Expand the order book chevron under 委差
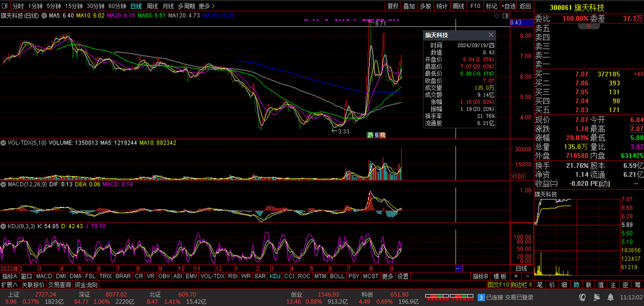 [x=588, y=26]
